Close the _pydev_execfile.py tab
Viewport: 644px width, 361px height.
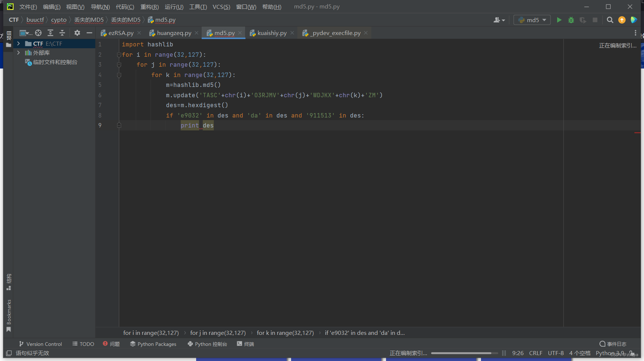coord(366,33)
